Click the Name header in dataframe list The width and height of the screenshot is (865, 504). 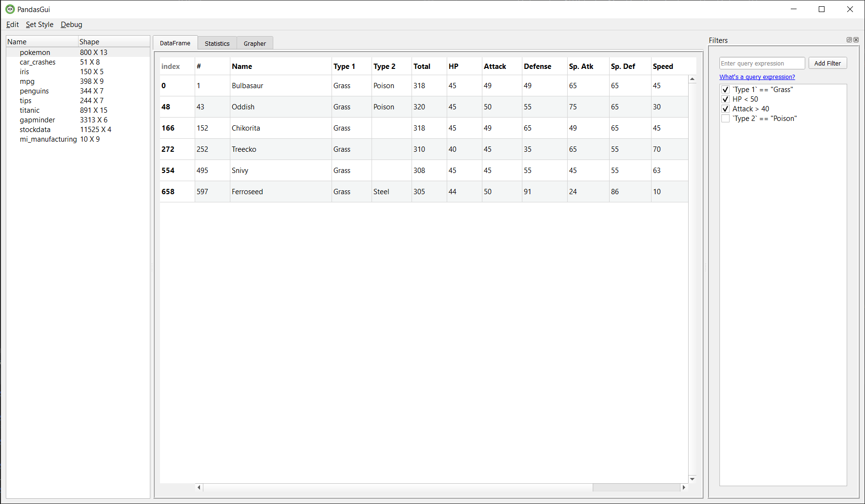coord(42,42)
